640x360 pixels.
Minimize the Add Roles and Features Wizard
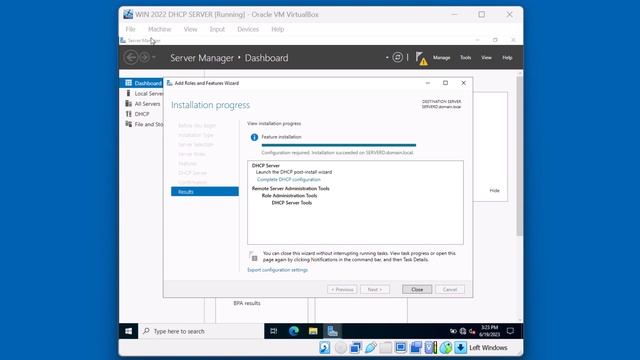[428, 83]
